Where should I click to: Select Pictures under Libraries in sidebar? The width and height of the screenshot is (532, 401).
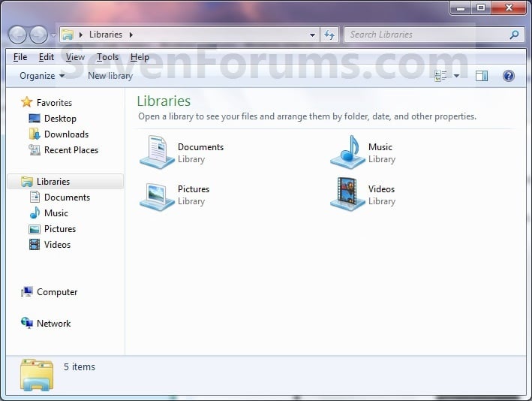(60, 229)
